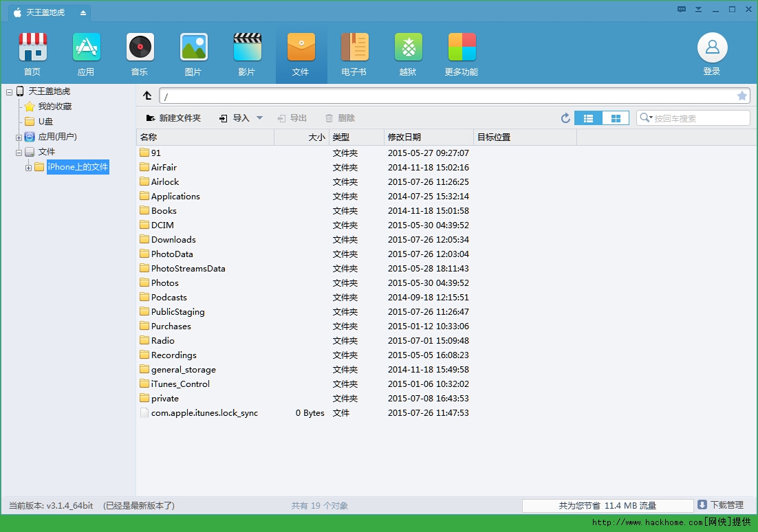Click the 登录 login avatar
758x532 pixels.
tap(712, 48)
